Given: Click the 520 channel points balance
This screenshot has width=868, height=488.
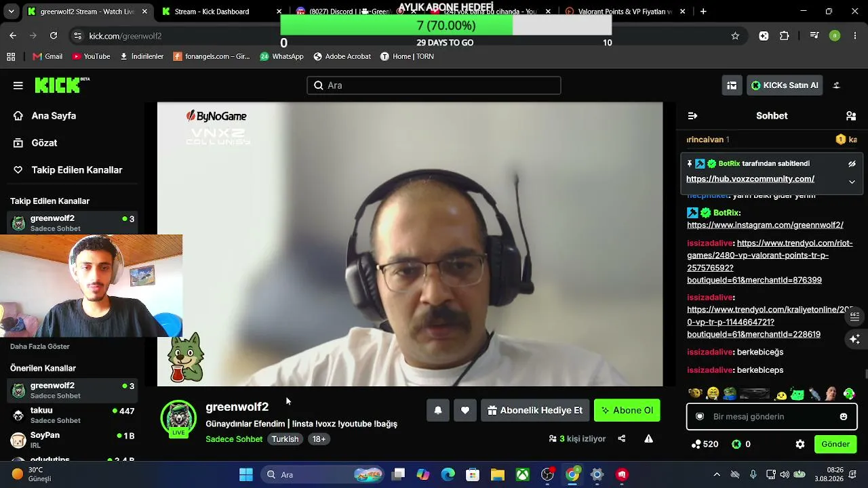Looking at the screenshot, I should 705,445.
